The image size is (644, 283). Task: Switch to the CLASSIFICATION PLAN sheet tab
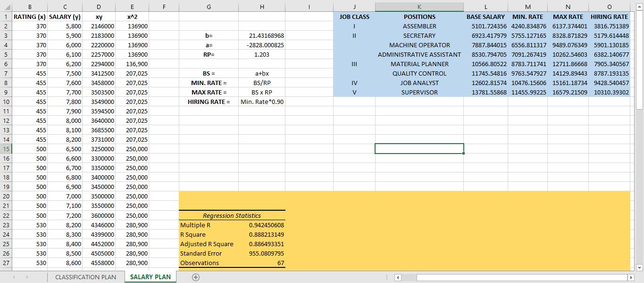85,277
